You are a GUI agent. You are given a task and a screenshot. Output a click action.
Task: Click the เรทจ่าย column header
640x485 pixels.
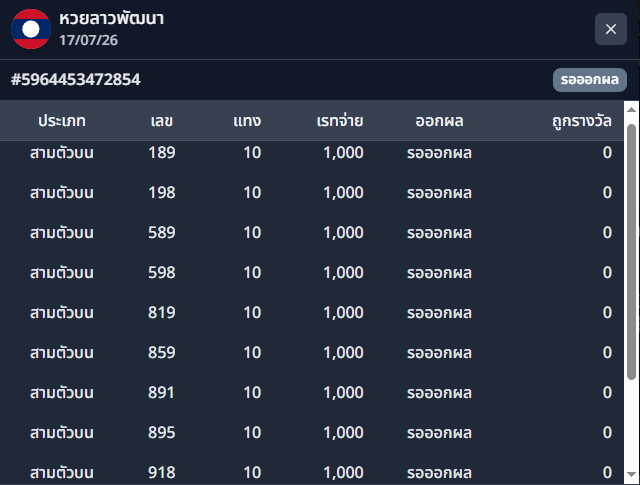(340, 121)
